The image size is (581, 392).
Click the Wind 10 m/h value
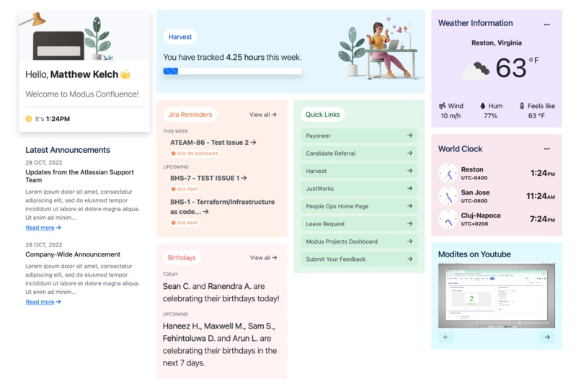[451, 116]
